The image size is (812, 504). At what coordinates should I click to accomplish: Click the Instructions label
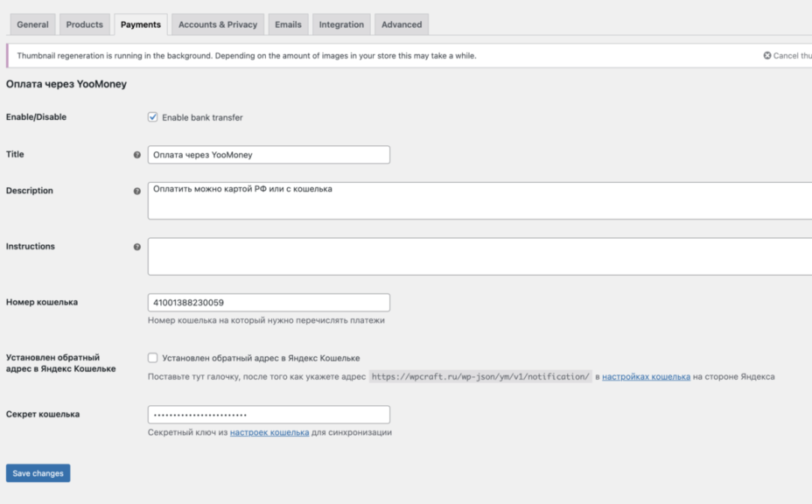30,246
